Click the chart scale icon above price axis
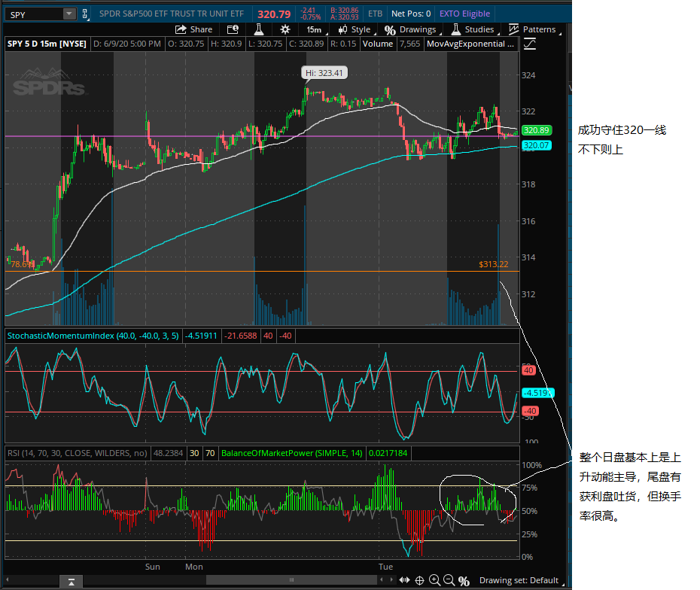700x590 pixels. 529,44
